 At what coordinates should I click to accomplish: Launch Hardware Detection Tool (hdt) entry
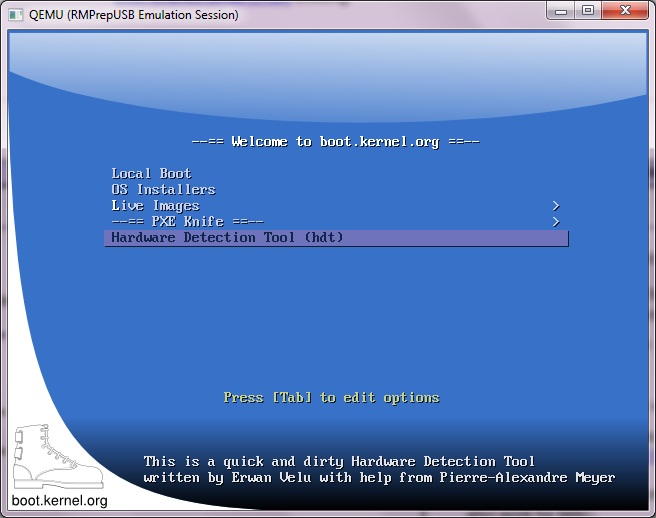[x=336, y=238]
